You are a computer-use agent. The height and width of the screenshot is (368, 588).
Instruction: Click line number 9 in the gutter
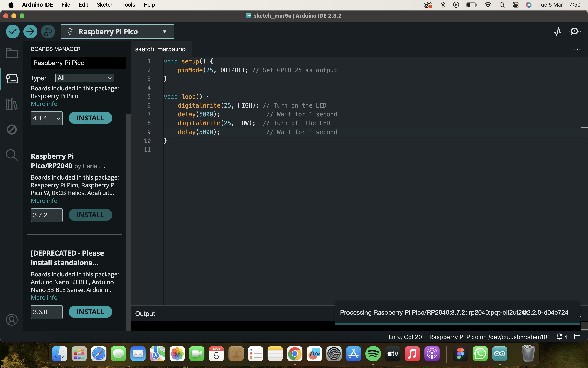click(149, 132)
